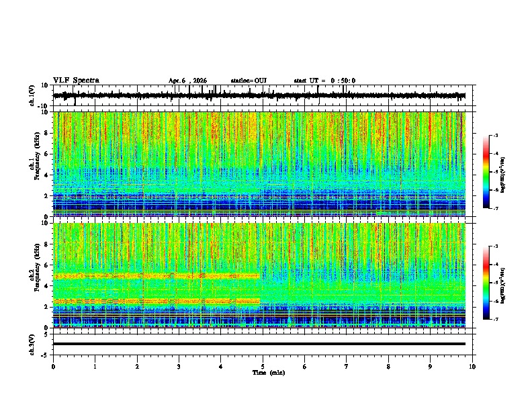Select the "start UT = 0 : 50: 0" text

[324, 81]
